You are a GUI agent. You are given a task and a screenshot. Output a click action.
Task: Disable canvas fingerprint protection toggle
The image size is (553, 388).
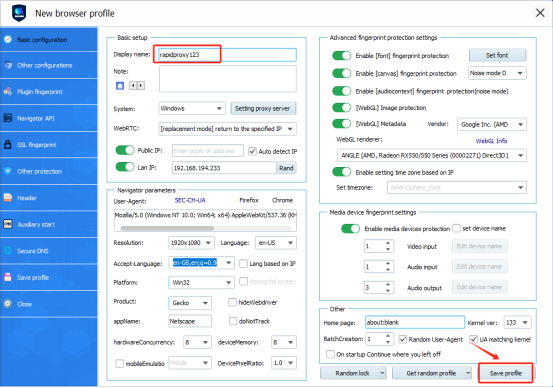tap(341, 73)
